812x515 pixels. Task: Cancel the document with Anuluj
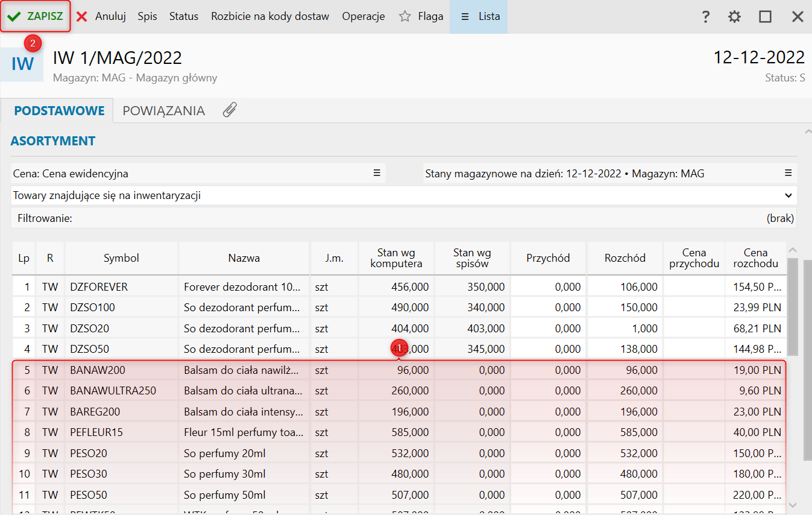point(101,16)
